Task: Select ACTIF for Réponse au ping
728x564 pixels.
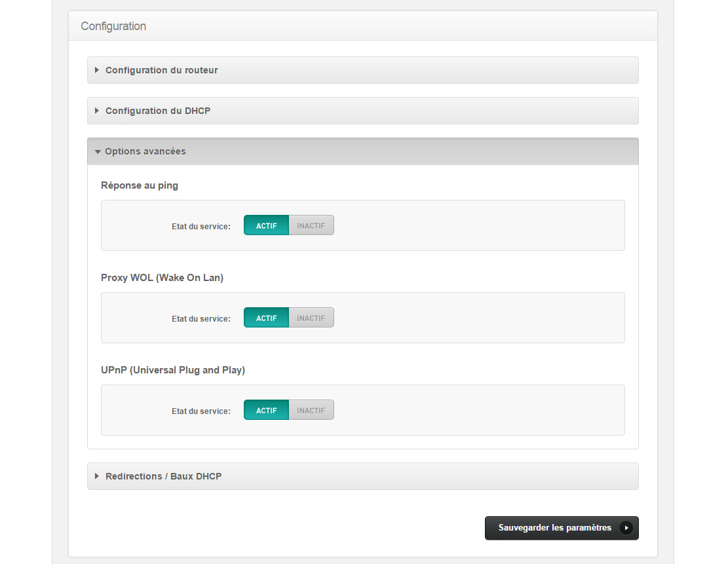Action: click(x=266, y=226)
